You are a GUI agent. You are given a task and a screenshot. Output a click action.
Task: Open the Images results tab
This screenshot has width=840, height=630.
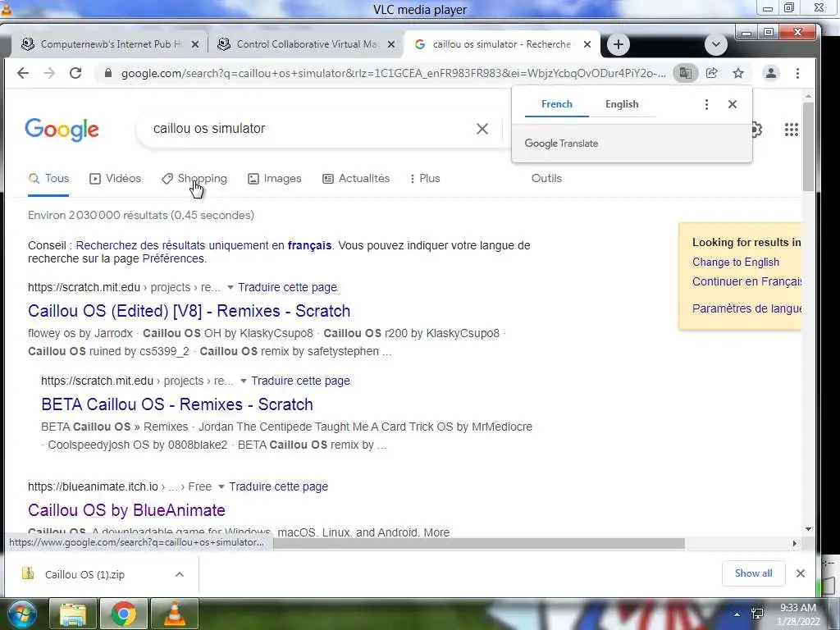click(275, 178)
